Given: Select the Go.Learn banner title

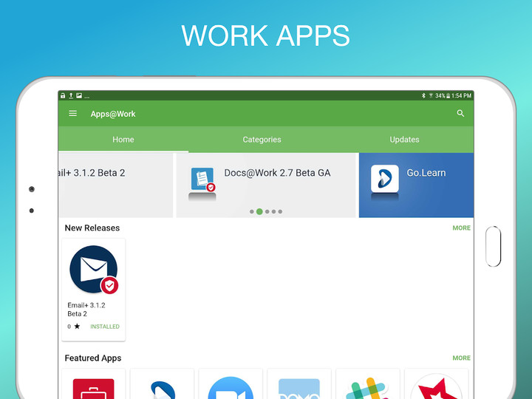Looking at the screenshot, I should 426,173.
